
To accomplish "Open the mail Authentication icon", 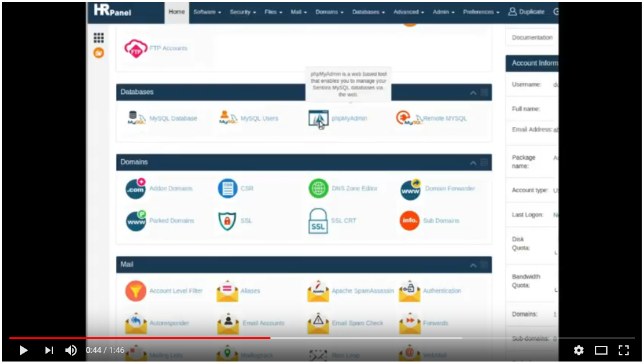I will (409, 291).
